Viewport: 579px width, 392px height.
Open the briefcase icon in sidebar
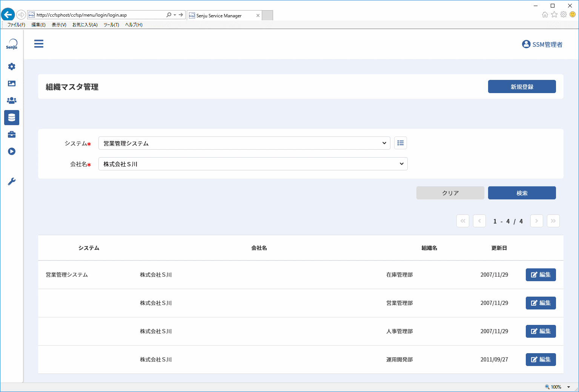(12, 135)
